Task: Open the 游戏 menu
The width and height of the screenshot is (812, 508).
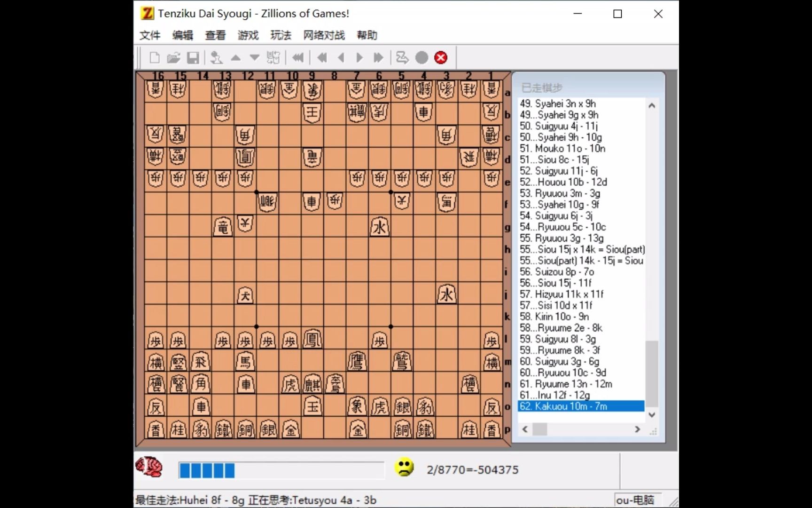Action: [248, 35]
